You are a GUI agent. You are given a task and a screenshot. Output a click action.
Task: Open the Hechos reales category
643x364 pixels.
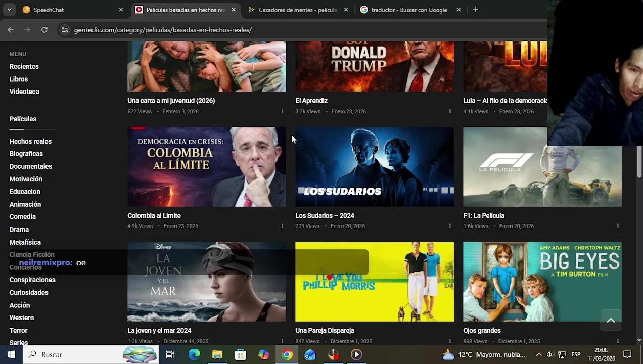30,141
